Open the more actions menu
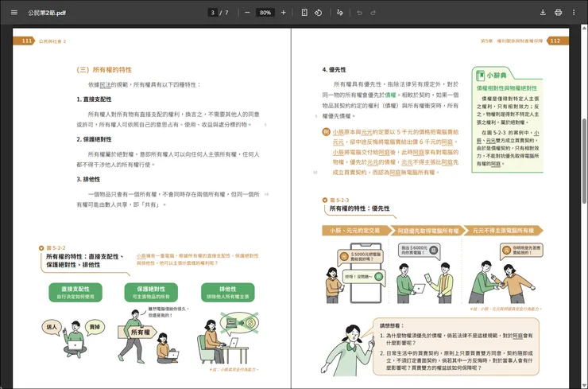Screen dimensions: 588x389 tap(574, 13)
